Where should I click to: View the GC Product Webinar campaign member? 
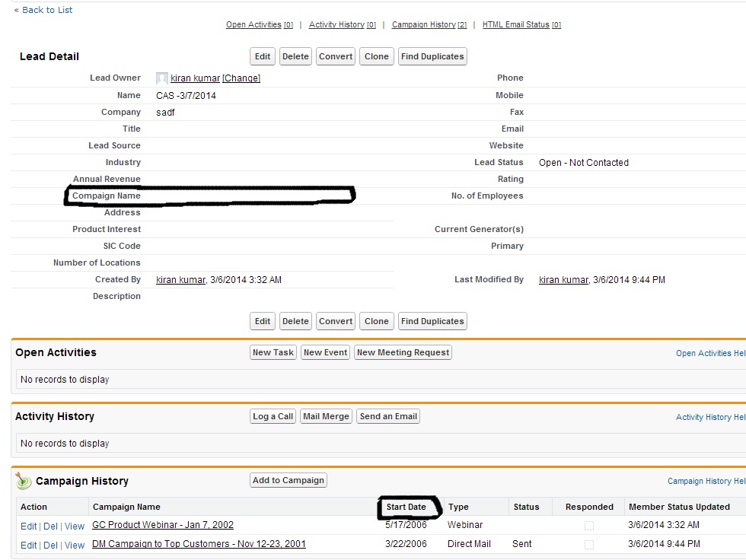(75, 527)
